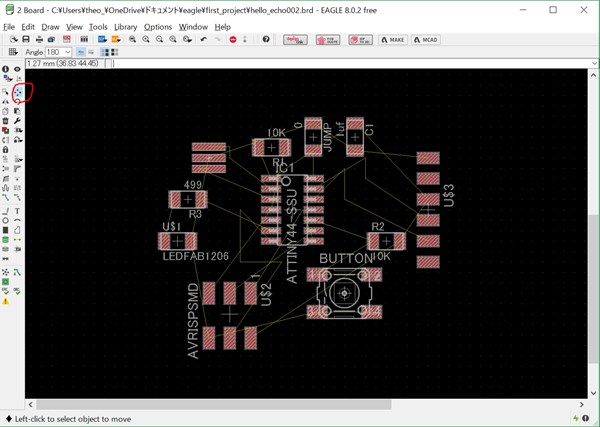The height and width of the screenshot is (427, 600).
Task: Click the horizontal scrollbar thumb
Action: 214,404
